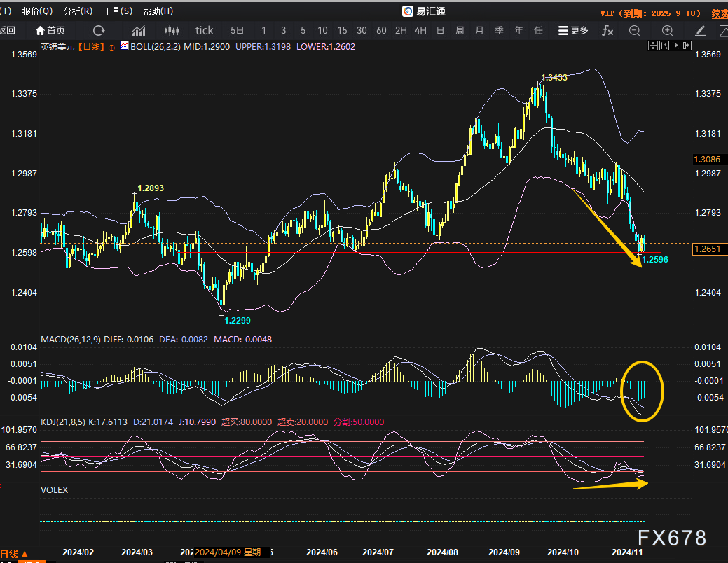Open the 日线 period selector at bottom-left

(14, 553)
